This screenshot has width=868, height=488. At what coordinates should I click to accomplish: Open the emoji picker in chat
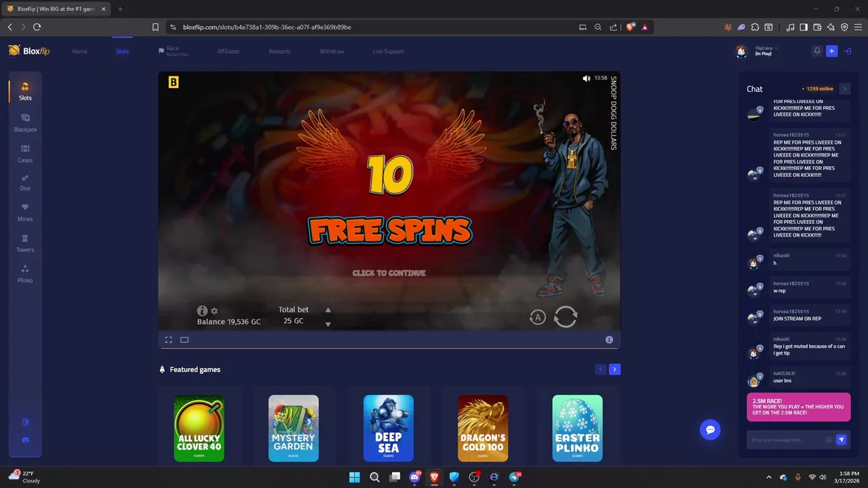[x=829, y=440]
